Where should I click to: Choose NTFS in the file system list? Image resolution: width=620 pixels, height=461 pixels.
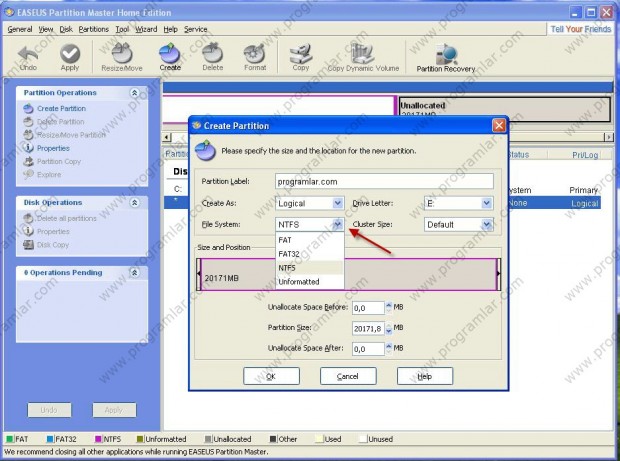pyautogui.click(x=310, y=268)
